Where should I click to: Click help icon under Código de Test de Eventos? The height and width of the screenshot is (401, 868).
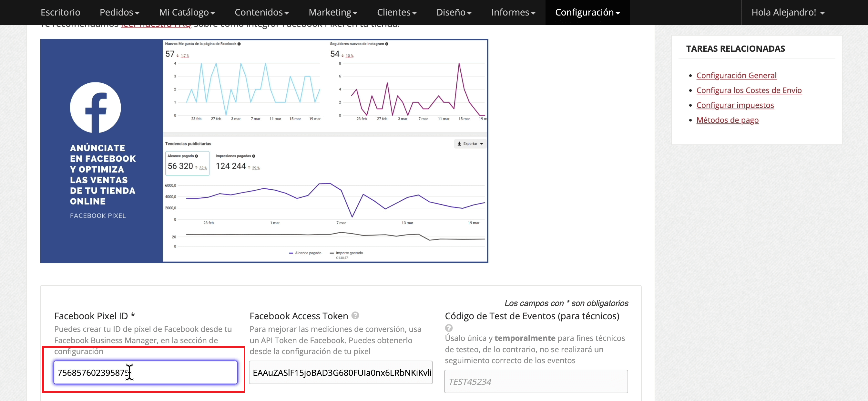coord(448,328)
